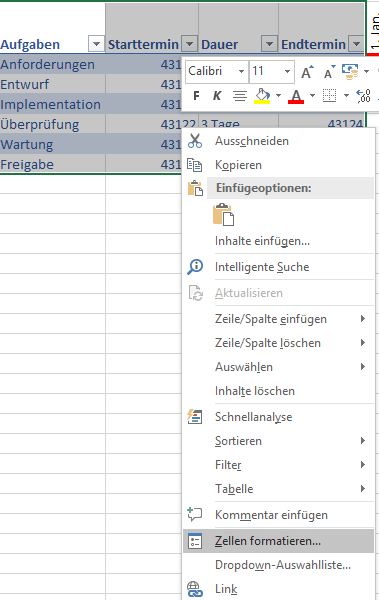The height and width of the screenshot is (600, 379).
Task: Click the Endtermin column header text
Action: click(x=313, y=44)
